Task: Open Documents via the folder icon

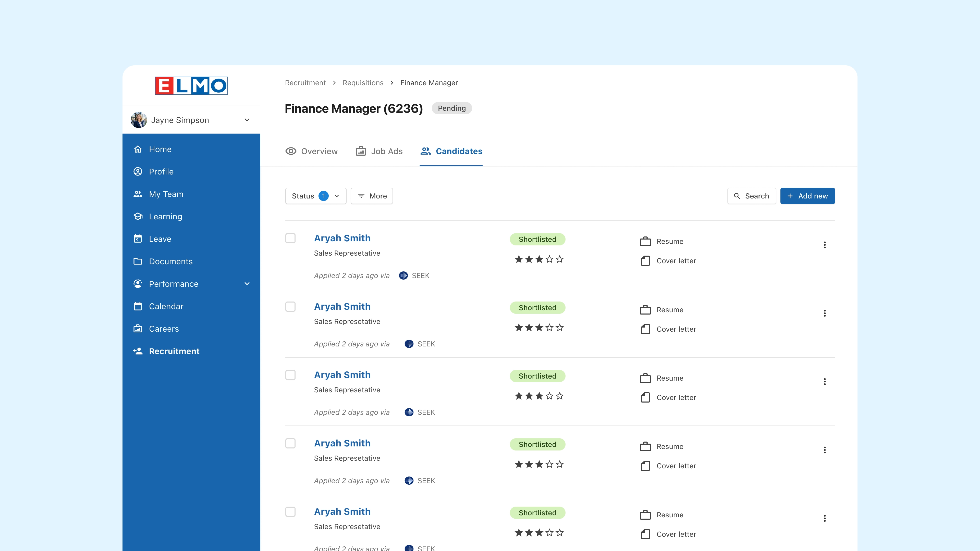Action: [x=138, y=261]
